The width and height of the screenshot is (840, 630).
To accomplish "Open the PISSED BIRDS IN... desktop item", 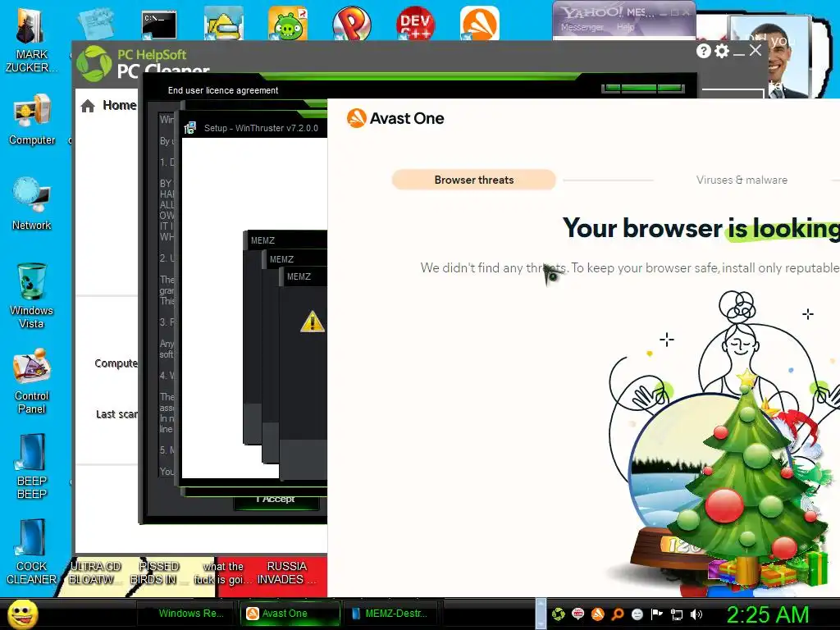I will pyautogui.click(x=158, y=573).
